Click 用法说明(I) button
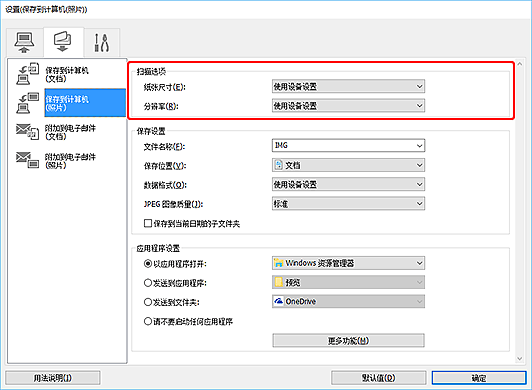The width and height of the screenshot is (532, 390). [53, 378]
